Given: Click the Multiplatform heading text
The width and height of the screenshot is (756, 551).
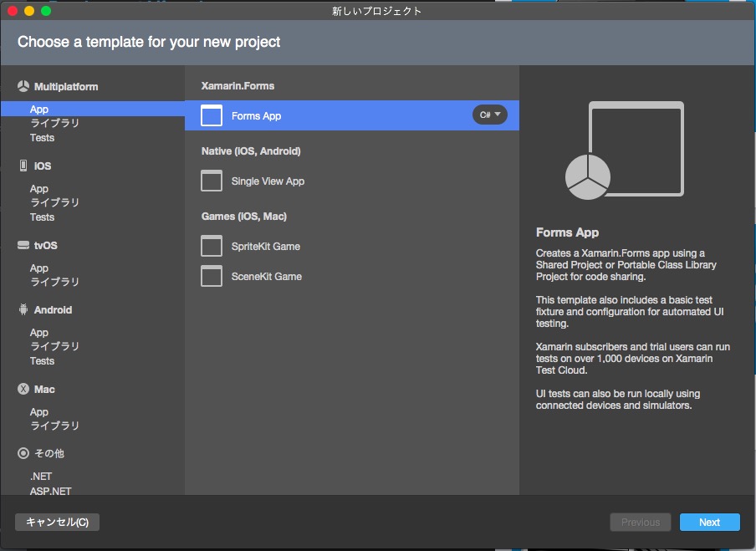Looking at the screenshot, I should [x=66, y=87].
